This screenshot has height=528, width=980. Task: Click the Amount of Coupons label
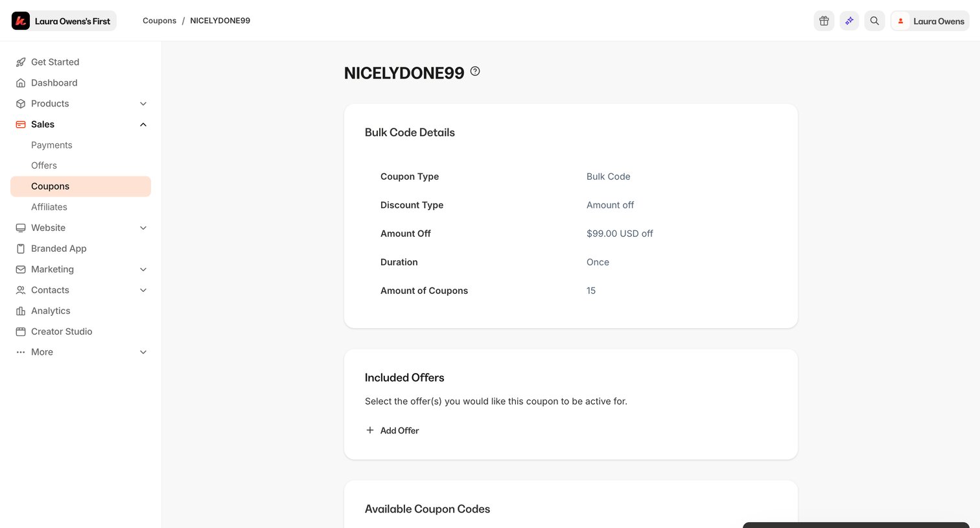(424, 291)
